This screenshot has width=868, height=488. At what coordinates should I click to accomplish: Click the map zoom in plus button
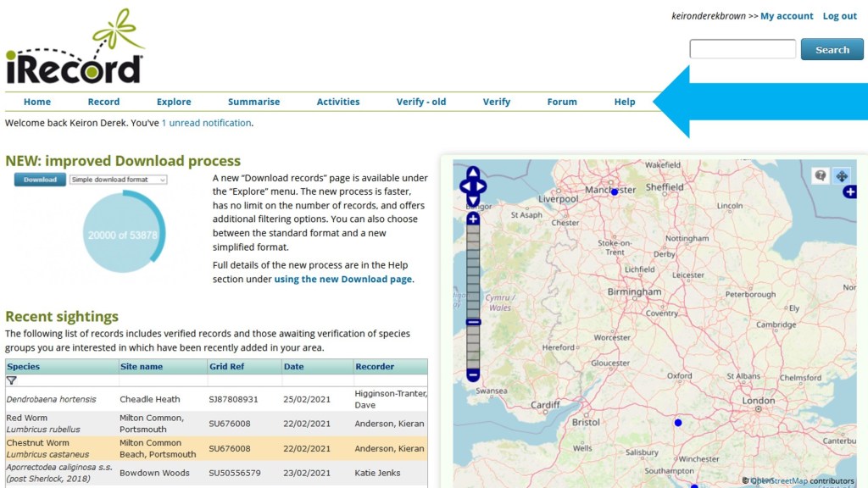point(473,219)
